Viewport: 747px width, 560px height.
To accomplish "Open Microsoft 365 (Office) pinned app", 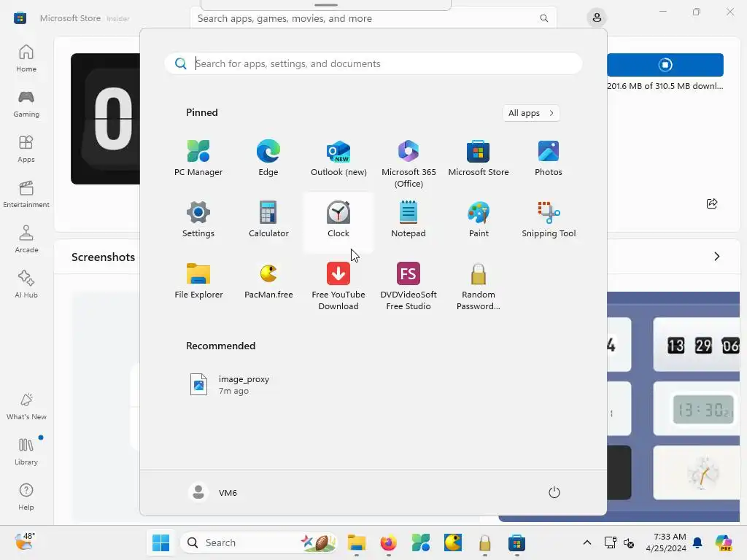I will [409, 164].
